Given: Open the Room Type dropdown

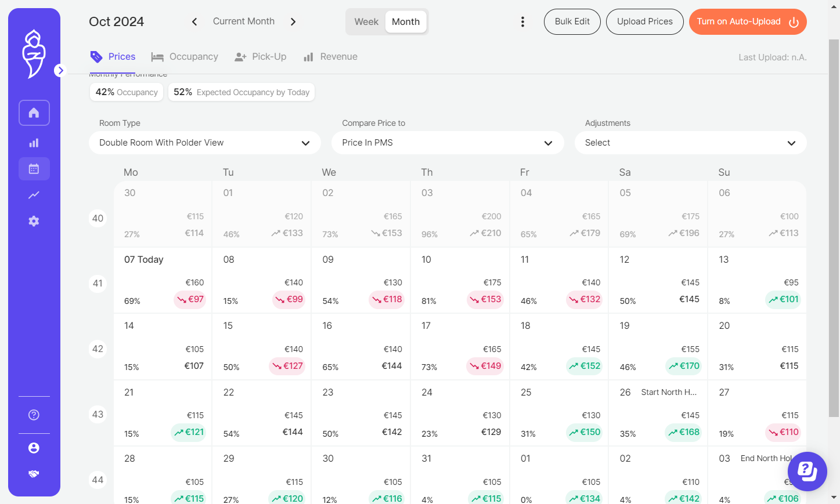Looking at the screenshot, I should click(x=204, y=143).
